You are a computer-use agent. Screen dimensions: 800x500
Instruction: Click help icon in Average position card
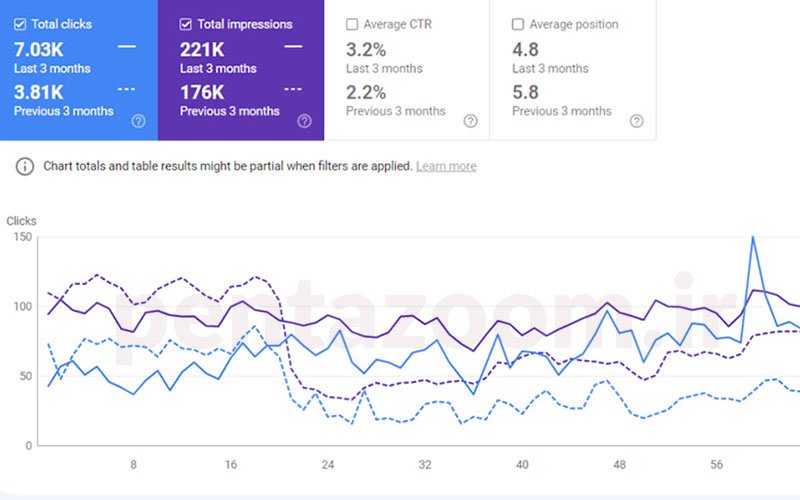(636, 121)
